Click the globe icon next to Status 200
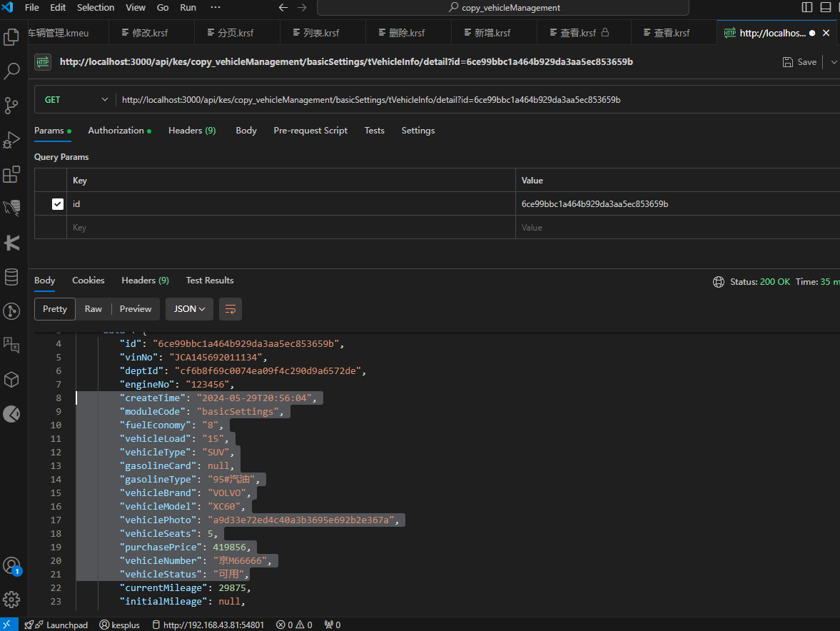Viewport: 840px width, 631px height. (719, 281)
